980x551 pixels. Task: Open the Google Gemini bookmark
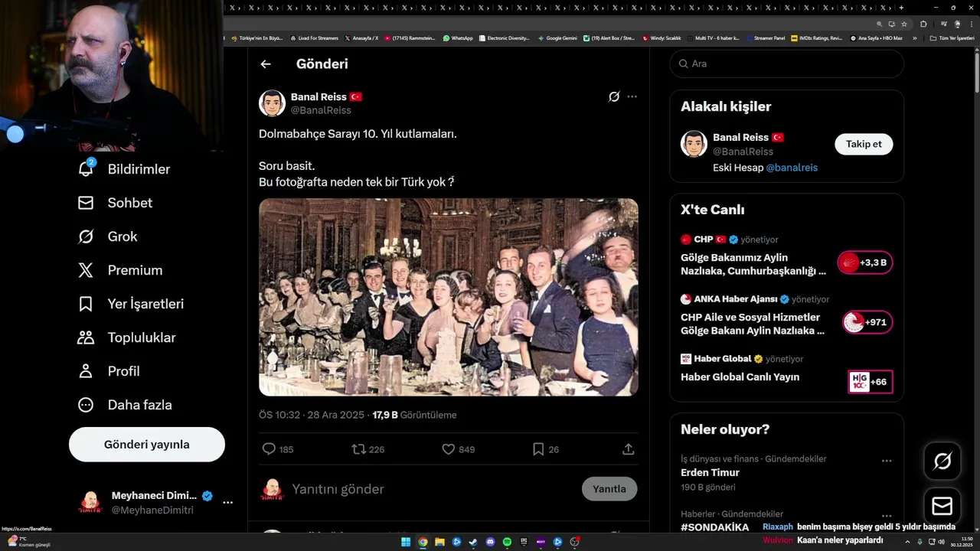557,37
